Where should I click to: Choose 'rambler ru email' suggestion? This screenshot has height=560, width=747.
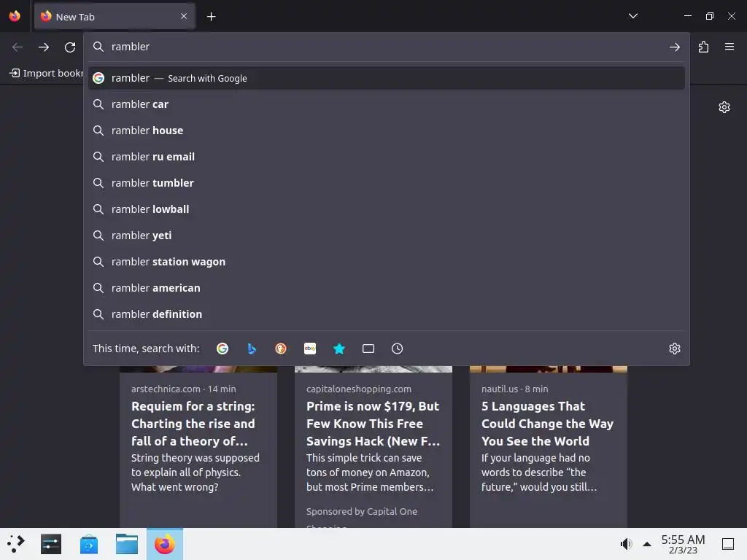click(387, 157)
